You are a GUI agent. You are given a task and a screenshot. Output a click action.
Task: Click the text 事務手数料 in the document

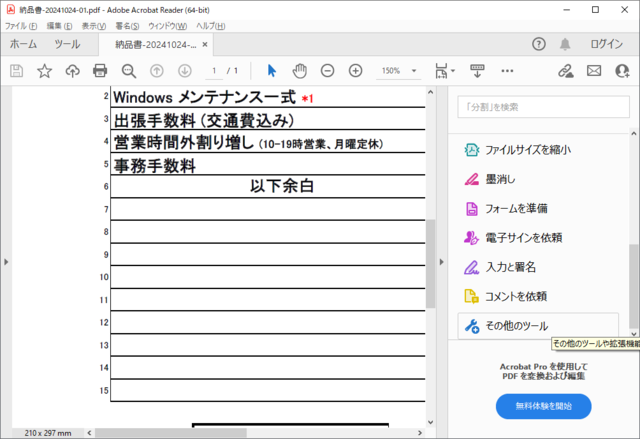[x=155, y=166]
